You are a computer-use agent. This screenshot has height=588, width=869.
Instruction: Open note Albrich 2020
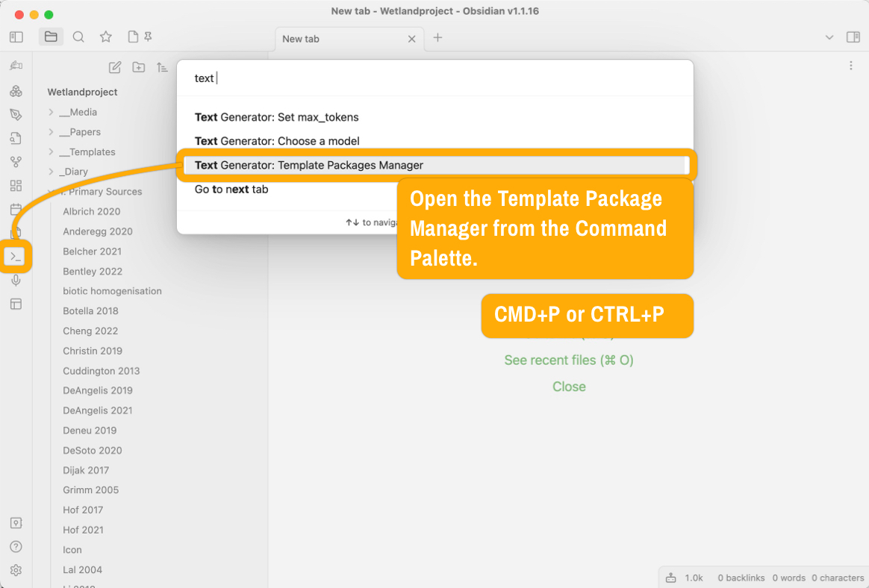click(91, 212)
